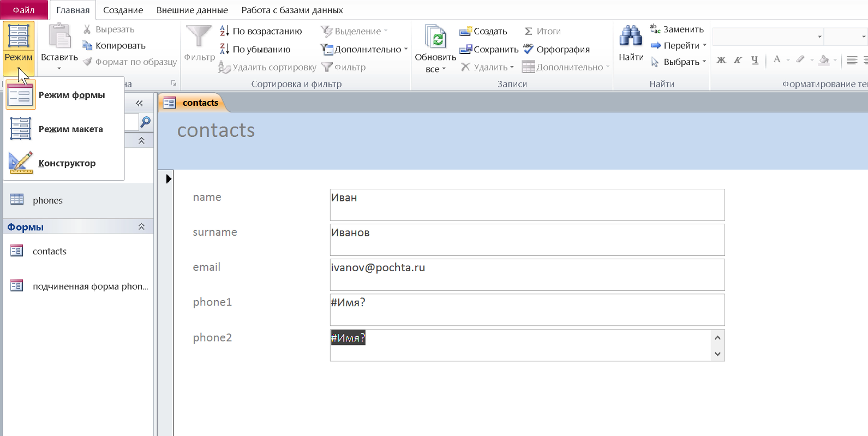The width and height of the screenshot is (868, 436).
Task: Switch to Создание ribbon tab
Action: [123, 10]
